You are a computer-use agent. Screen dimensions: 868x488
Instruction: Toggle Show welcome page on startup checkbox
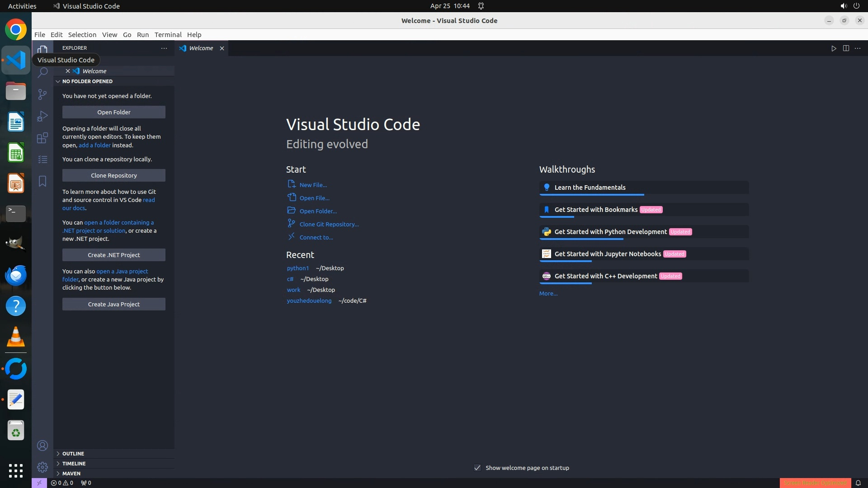coord(477,468)
